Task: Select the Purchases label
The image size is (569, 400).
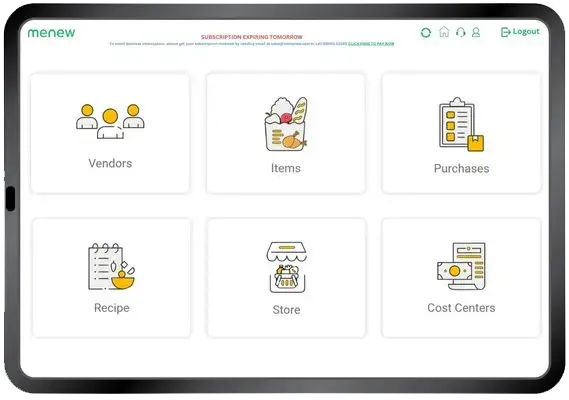Action: click(x=462, y=168)
